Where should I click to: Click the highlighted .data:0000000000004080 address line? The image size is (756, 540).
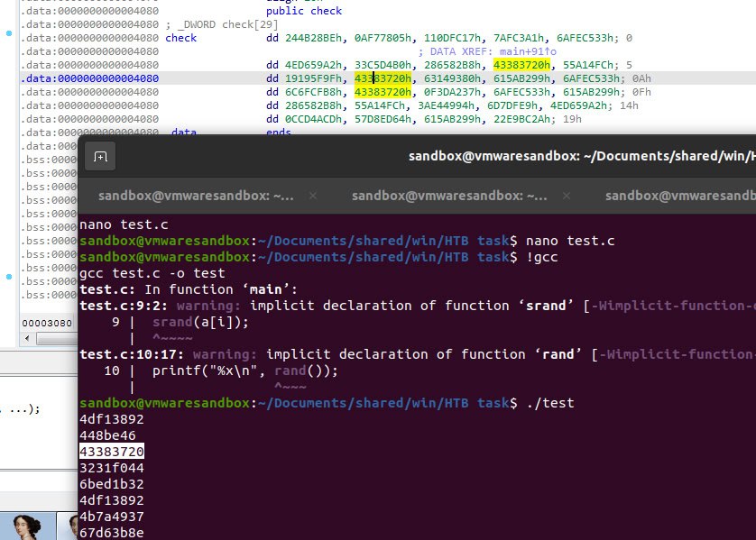coord(89,78)
